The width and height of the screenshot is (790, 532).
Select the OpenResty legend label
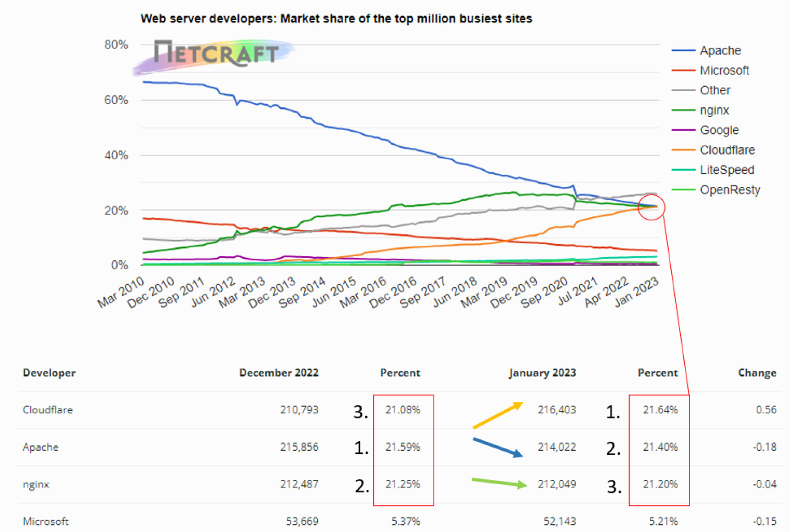tap(730, 190)
